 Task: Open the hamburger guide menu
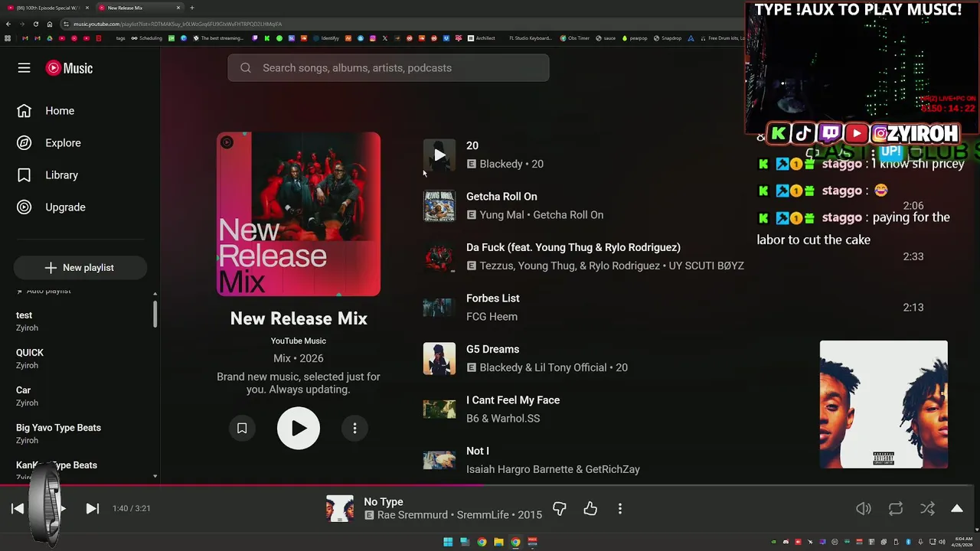(24, 68)
